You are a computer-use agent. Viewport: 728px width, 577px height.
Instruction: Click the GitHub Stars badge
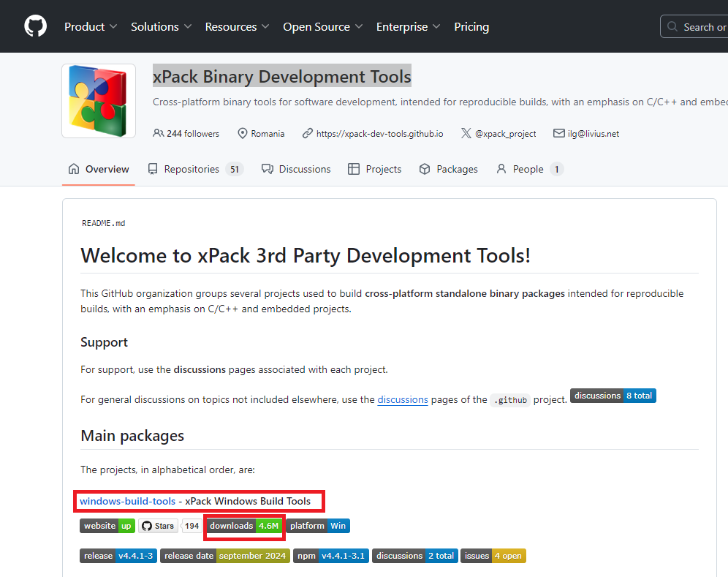[x=159, y=526]
